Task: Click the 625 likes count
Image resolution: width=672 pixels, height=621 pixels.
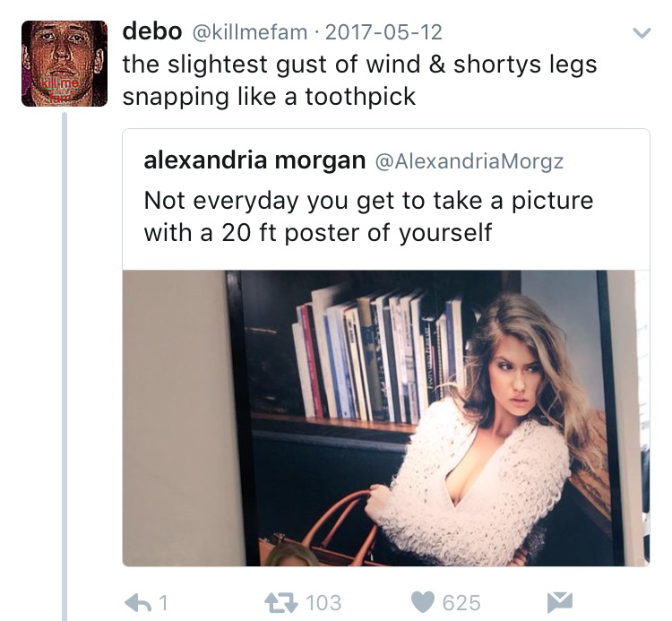Action: (461, 602)
